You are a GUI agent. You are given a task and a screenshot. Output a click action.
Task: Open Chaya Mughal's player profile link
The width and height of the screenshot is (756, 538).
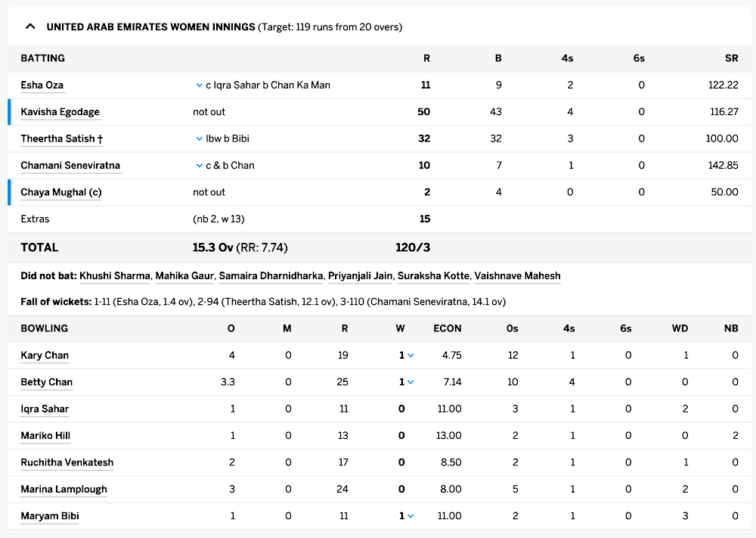60,192
